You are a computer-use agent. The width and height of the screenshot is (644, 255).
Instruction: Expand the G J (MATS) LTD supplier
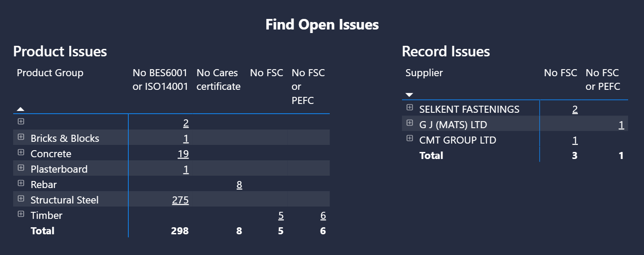(409, 123)
